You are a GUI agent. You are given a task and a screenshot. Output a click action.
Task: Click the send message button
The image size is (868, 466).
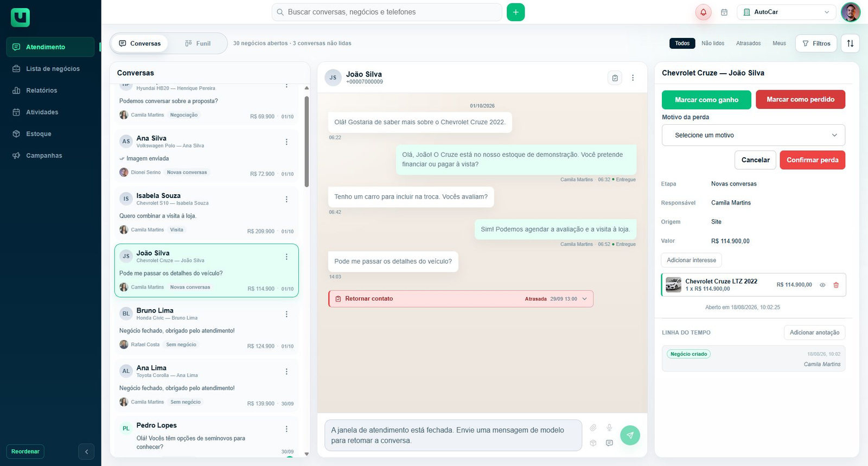(x=630, y=435)
